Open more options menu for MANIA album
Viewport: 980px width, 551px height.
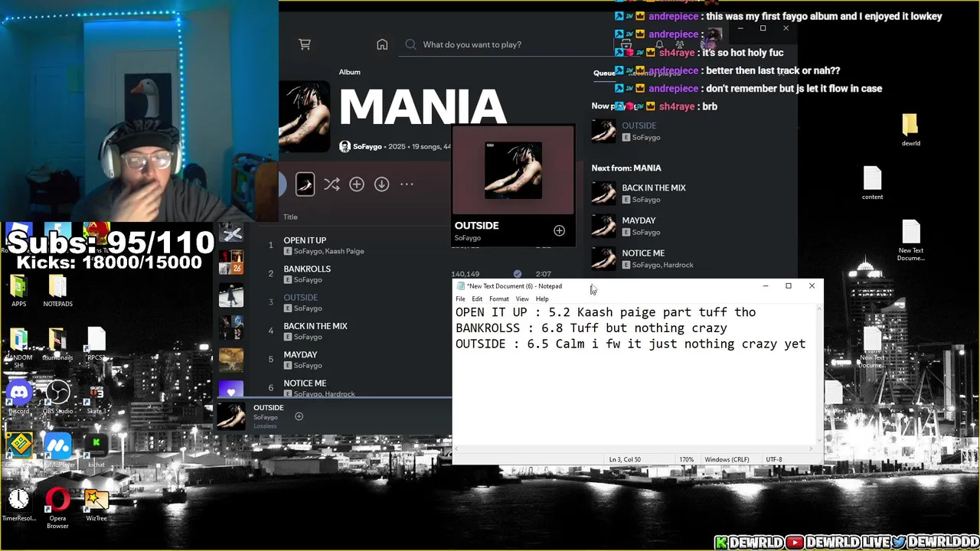point(407,184)
